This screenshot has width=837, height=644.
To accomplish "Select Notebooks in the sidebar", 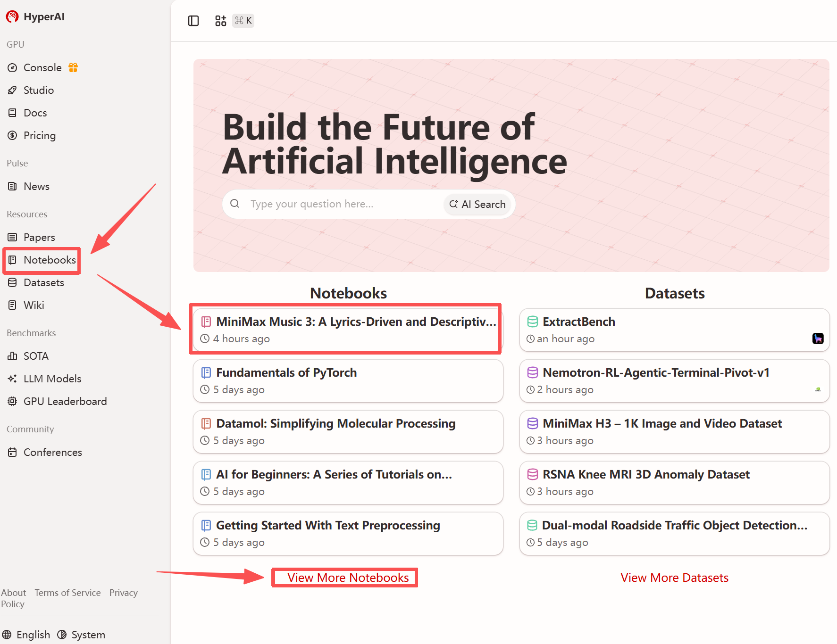I will tap(42, 260).
